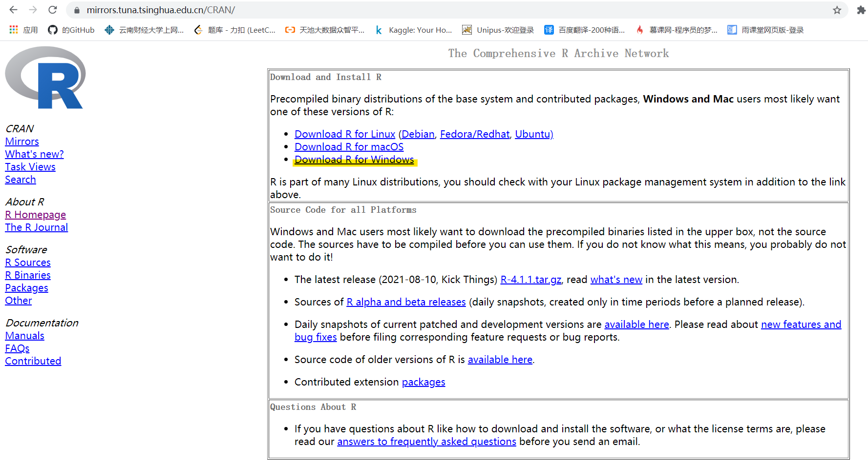868x466 pixels.
Task: Click the browser forward arrow
Action: pyautogui.click(x=33, y=10)
